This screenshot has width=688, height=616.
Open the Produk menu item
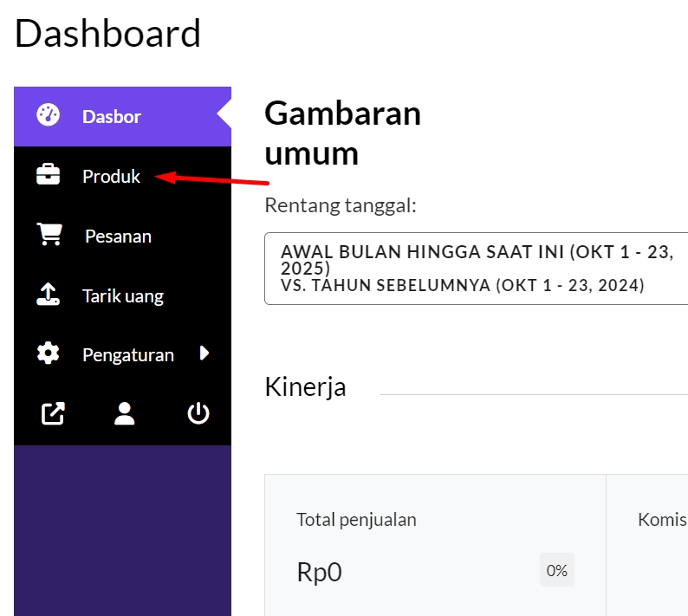[122, 176]
